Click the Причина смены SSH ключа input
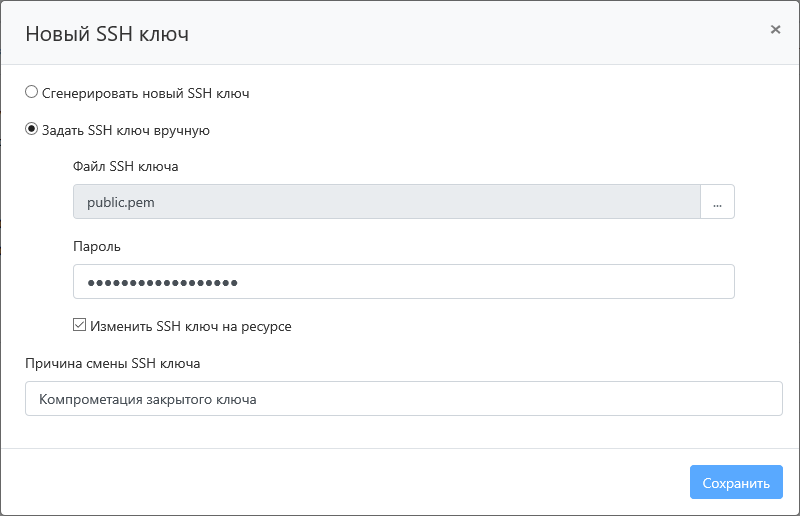 tap(403, 398)
